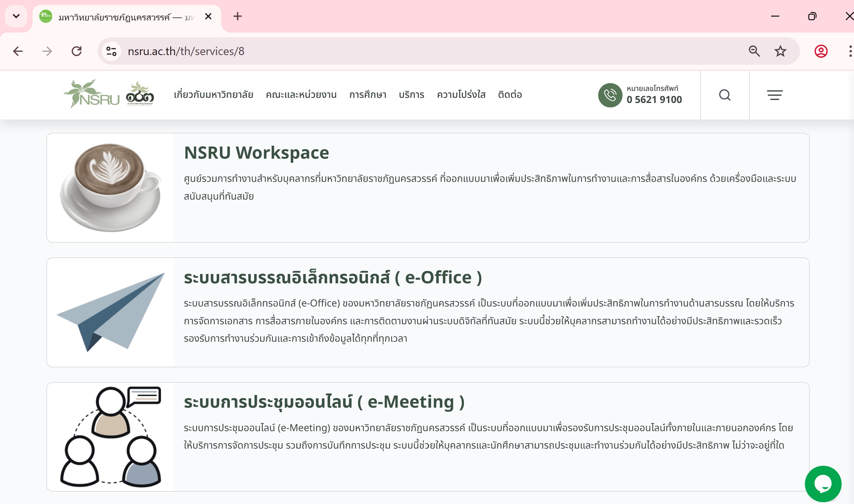This screenshot has width=854, height=504.
Task: Open the Chrome profile icon
Action: (821, 51)
